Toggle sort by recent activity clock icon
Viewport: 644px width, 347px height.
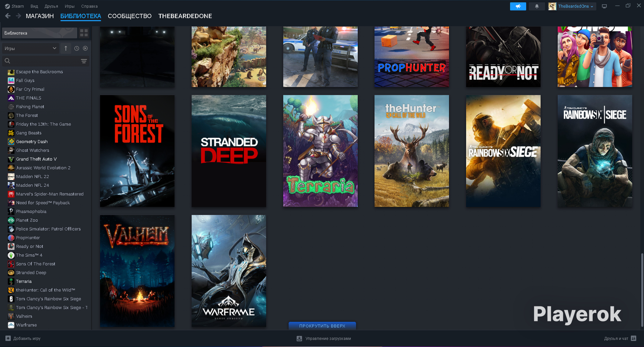(x=77, y=49)
